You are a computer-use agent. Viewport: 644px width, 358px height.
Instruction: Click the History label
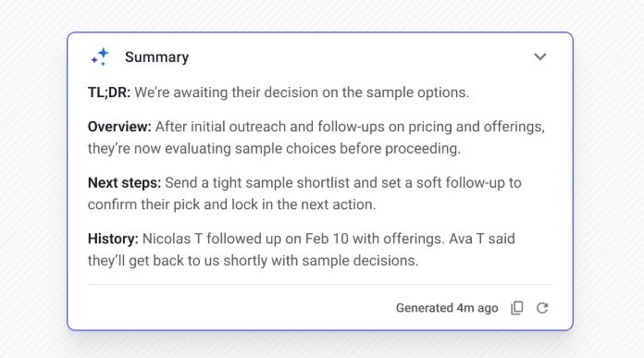click(113, 239)
